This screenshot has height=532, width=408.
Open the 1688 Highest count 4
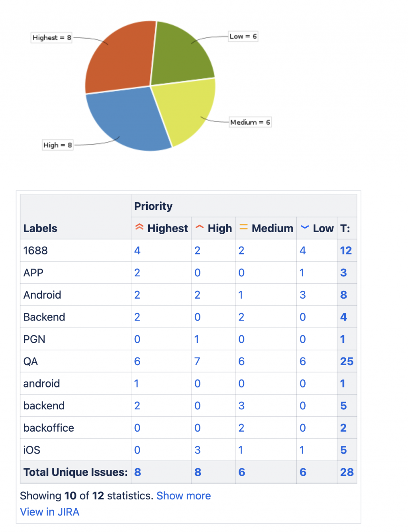click(x=137, y=250)
